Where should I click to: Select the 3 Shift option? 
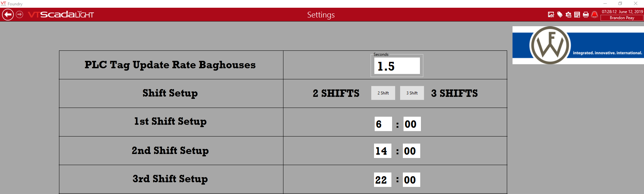pyautogui.click(x=412, y=93)
